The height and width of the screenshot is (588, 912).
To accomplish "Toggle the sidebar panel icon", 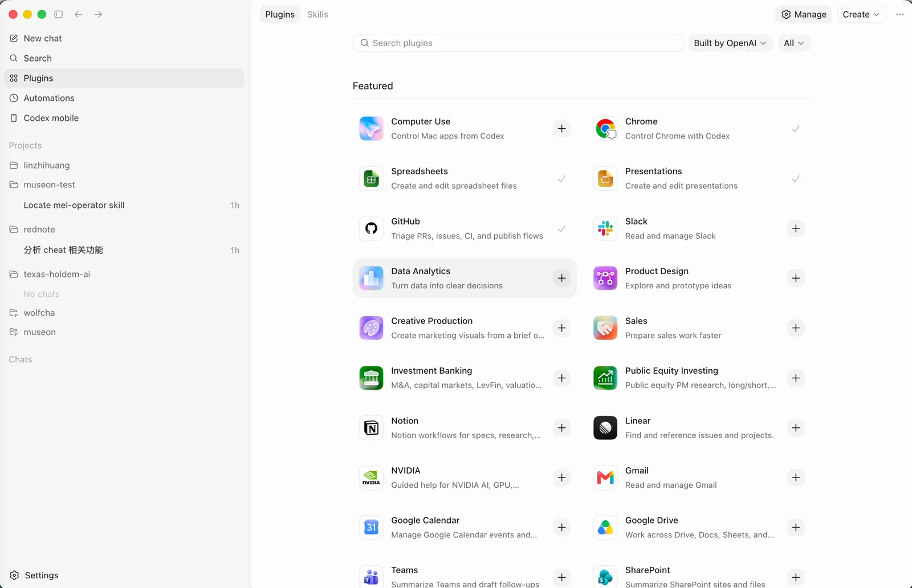I will [x=58, y=14].
